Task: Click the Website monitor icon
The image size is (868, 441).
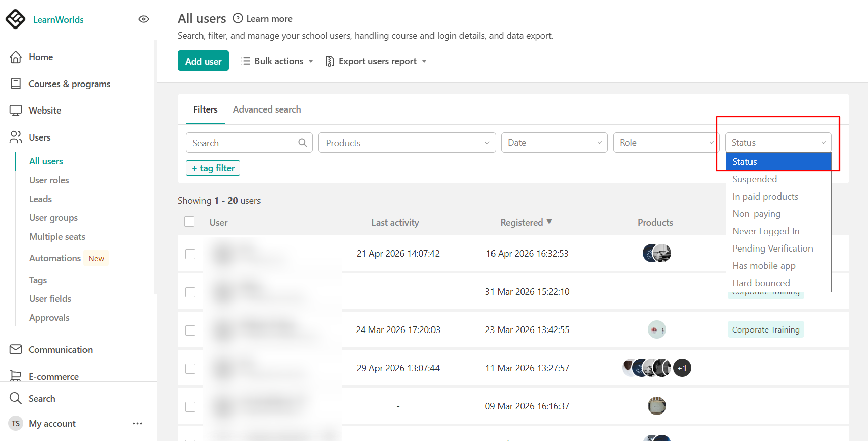Action: (x=16, y=111)
